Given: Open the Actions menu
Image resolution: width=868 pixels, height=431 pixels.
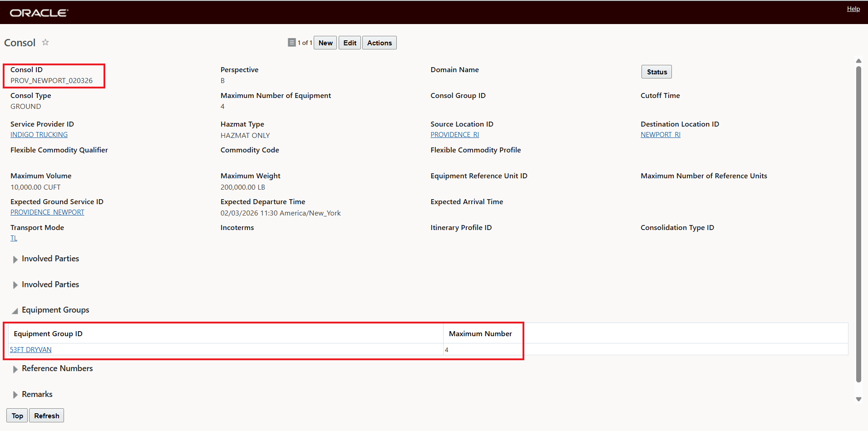Looking at the screenshot, I should 379,43.
